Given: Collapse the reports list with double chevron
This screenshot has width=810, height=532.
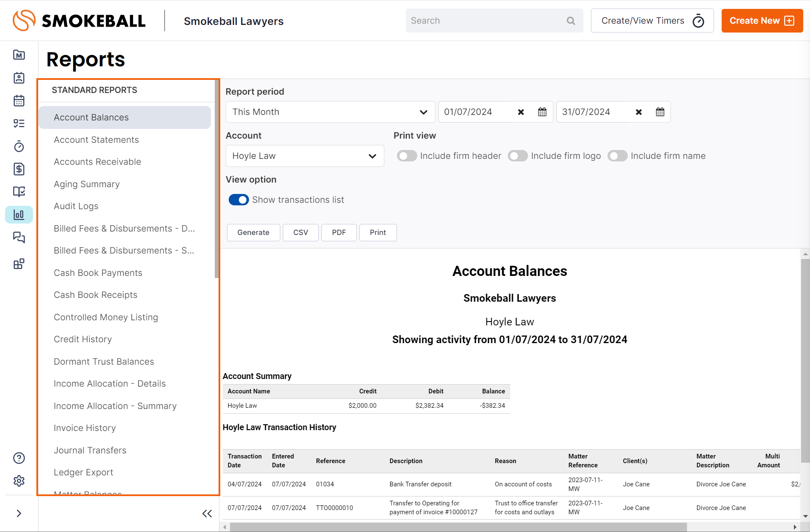Looking at the screenshot, I should tap(207, 514).
